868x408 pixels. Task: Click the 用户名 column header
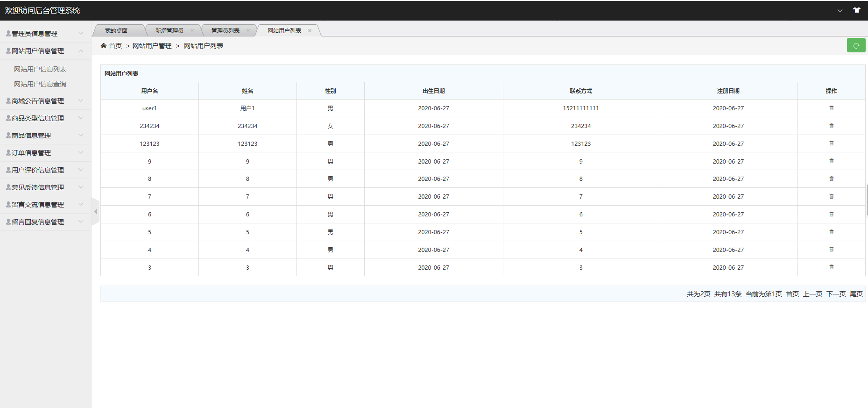click(149, 91)
